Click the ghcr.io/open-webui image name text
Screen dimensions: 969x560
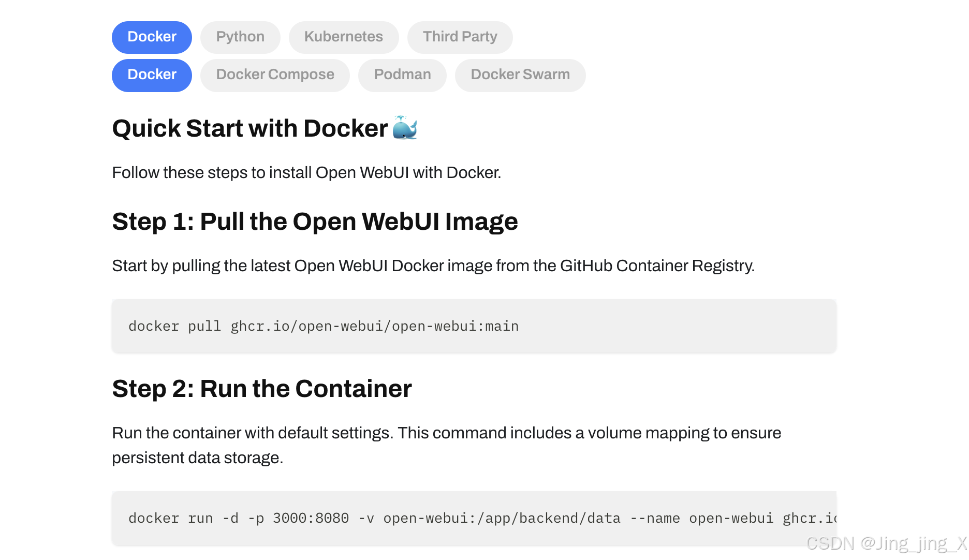click(x=375, y=326)
